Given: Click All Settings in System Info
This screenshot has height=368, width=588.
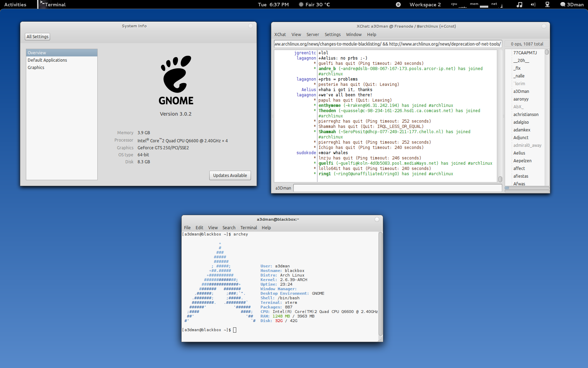Looking at the screenshot, I should pos(37,36).
